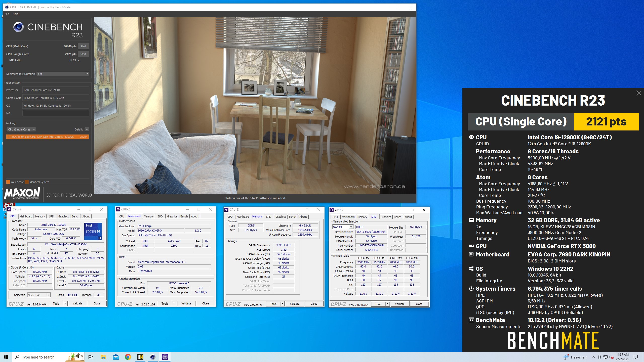
Task: Switch to SPD tab in CPU-Z Memory window
Action: tap(269, 217)
